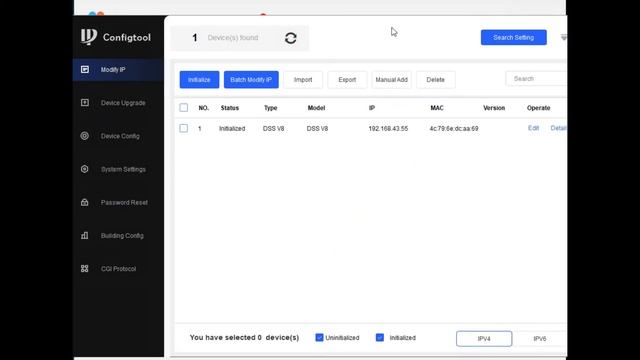This screenshot has width=640, height=360.
Task: Select the IPV6 tab
Action: click(x=540, y=339)
